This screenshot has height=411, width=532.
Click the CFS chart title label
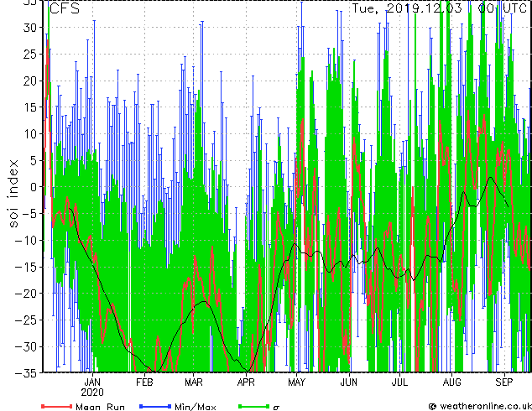pos(65,8)
